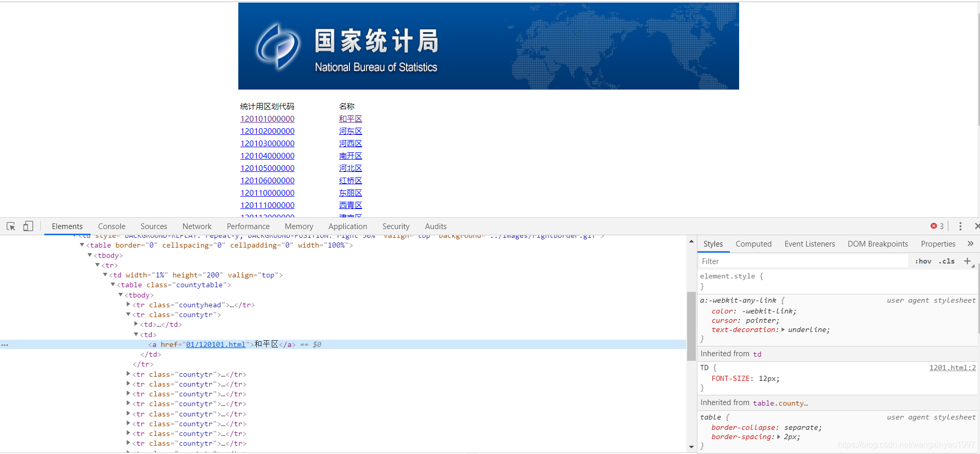Collapse the table border=0 node
Image resolution: width=980 pixels, height=454 pixels.
pyautogui.click(x=82, y=245)
